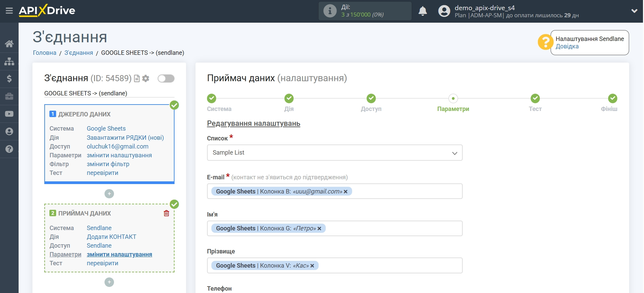Click receiver access Sendlane link
Viewport: 644px width, 293px height.
pyautogui.click(x=99, y=246)
